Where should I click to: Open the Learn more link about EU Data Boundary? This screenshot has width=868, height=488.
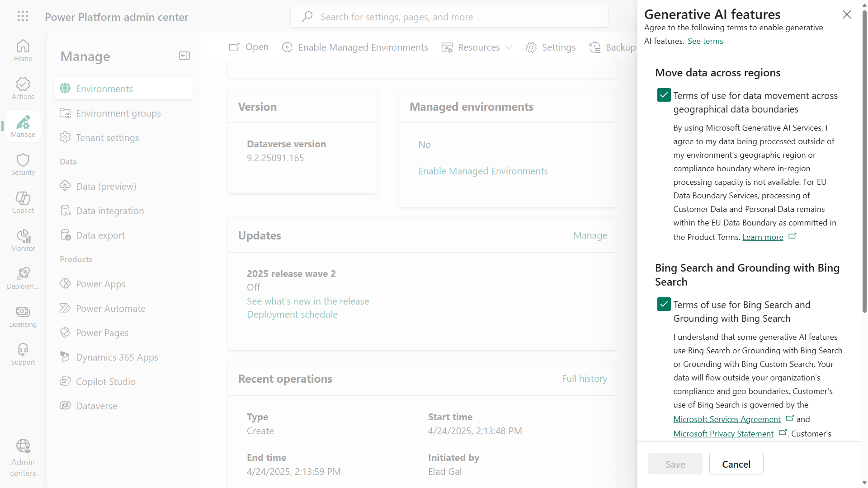click(763, 237)
